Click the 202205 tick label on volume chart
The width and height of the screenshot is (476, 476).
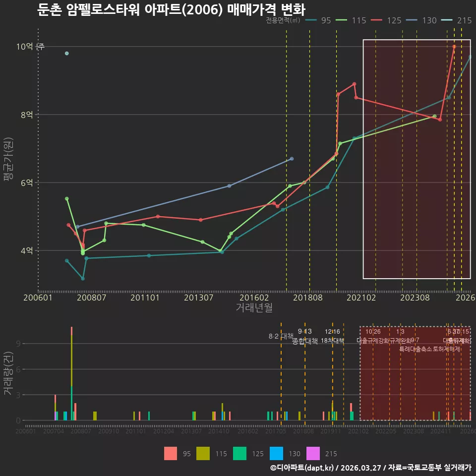[386, 431]
